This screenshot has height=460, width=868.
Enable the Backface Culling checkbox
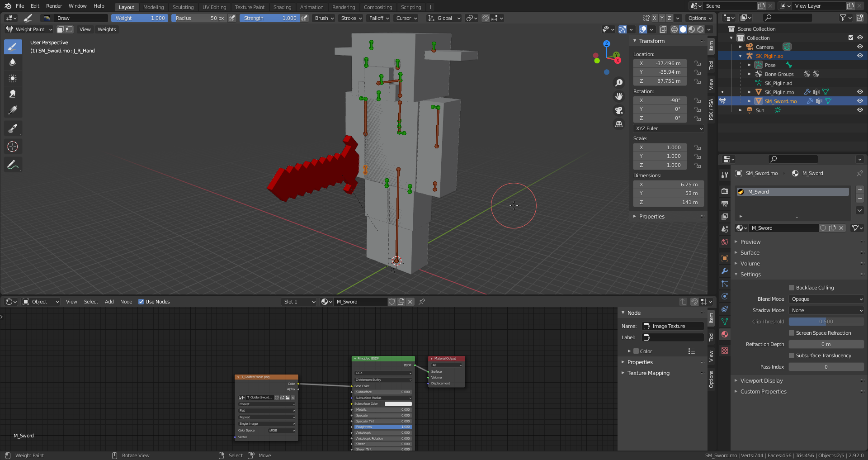click(x=792, y=288)
